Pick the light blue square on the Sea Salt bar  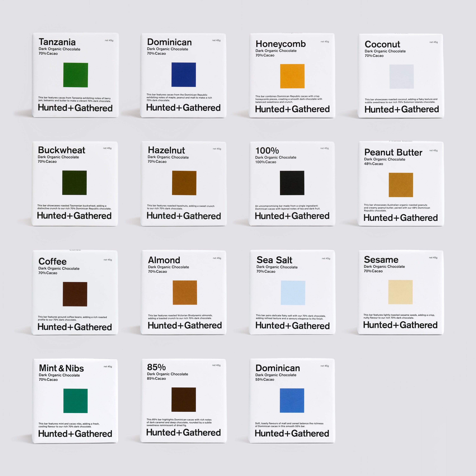tap(293, 293)
